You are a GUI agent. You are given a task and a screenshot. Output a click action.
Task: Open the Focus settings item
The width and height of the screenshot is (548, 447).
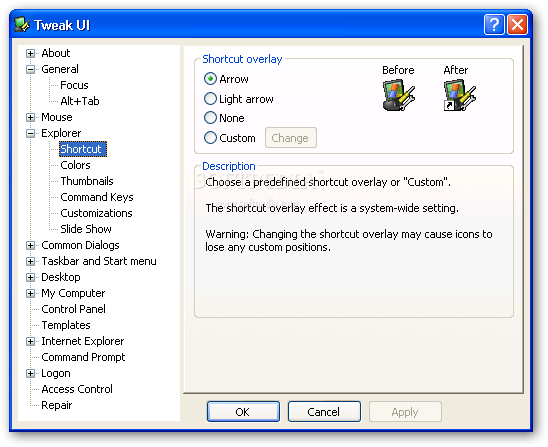(74, 85)
